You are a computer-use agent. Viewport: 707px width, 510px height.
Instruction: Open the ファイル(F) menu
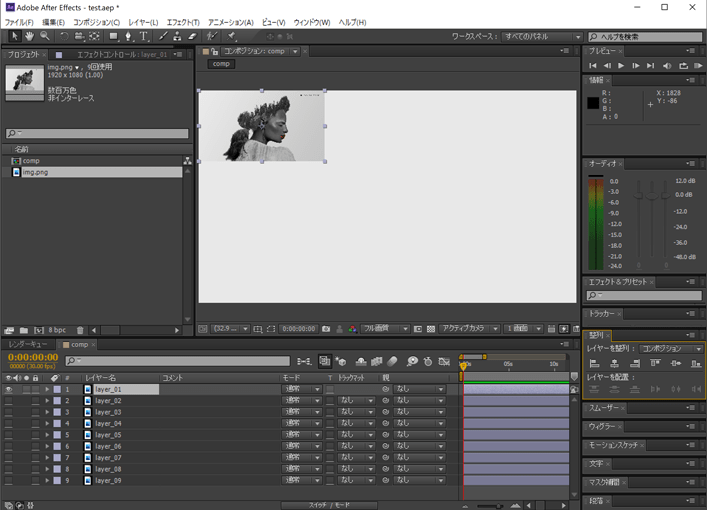click(x=19, y=22)
